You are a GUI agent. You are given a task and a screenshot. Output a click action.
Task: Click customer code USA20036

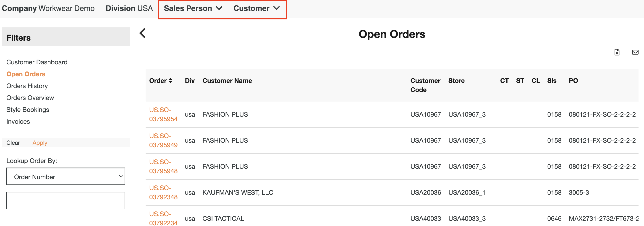coord(426,192)
